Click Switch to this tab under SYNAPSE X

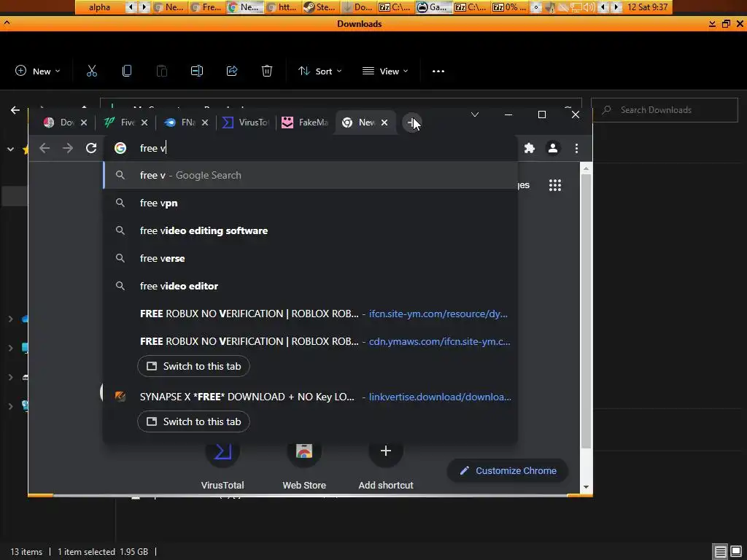pos(193,421)
